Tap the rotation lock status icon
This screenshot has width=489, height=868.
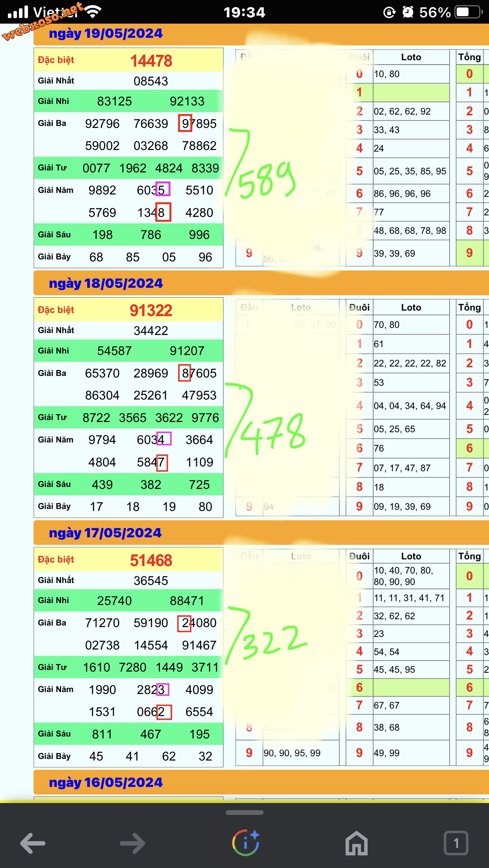click(x=389, y=12)
